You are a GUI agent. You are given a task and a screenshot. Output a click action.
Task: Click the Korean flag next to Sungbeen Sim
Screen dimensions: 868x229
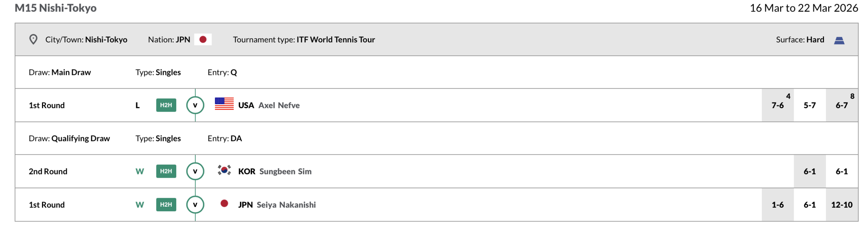click(224, 170)
